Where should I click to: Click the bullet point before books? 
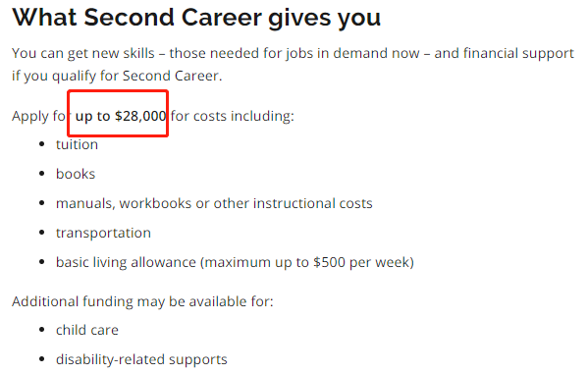click(x=42, y=174)
